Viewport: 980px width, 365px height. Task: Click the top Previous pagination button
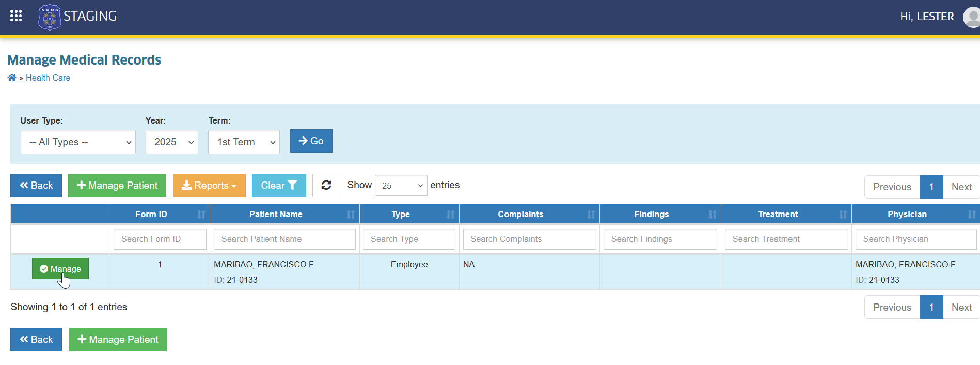coord(892,187)
